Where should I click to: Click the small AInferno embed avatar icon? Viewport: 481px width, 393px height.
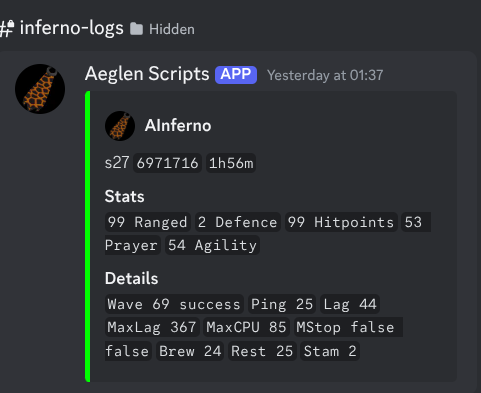(120, 126)
